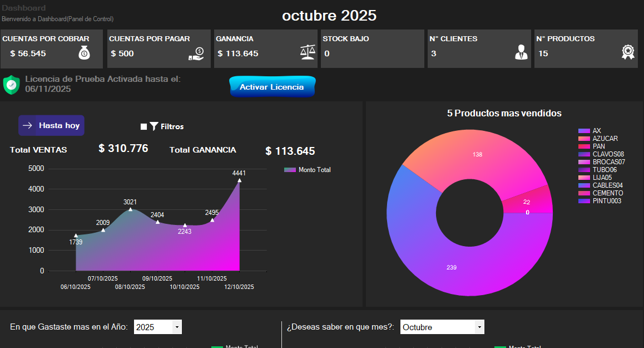Viewport: 644px width, 348px height.
Task: Click the pie segment labeled 239
Action: (450, 268)
